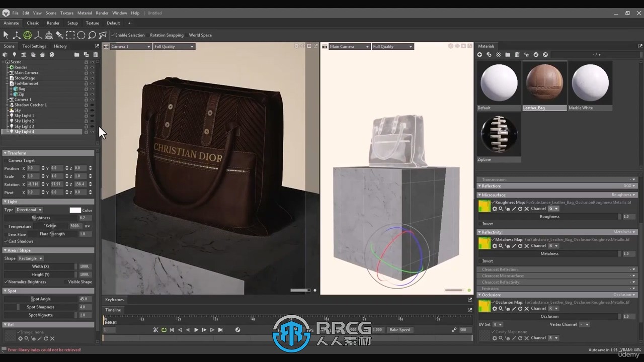Toggle the green loop playback icon

tap(164, 330)
